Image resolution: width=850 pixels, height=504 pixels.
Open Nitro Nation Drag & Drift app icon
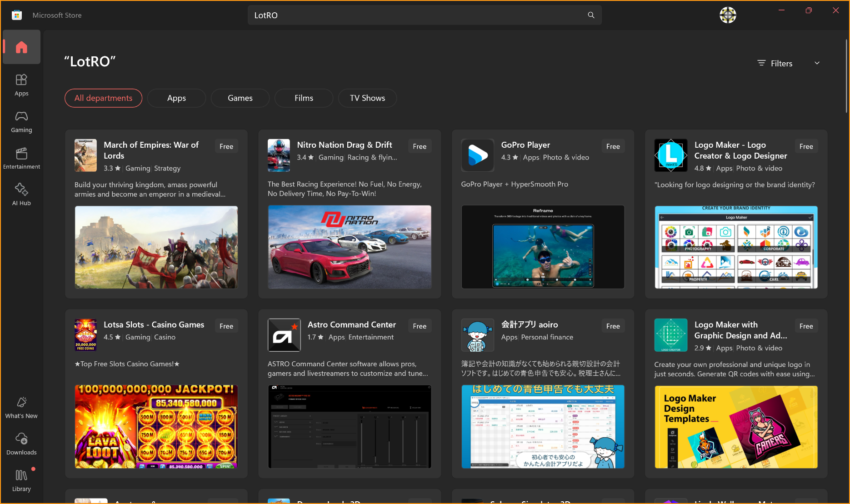(x=279, y=155)
